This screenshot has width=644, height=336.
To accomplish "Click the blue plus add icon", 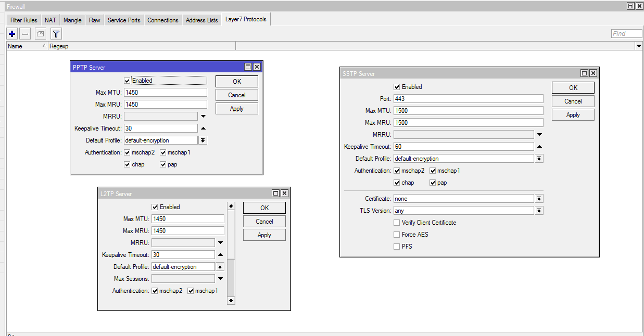I will 12,34.
